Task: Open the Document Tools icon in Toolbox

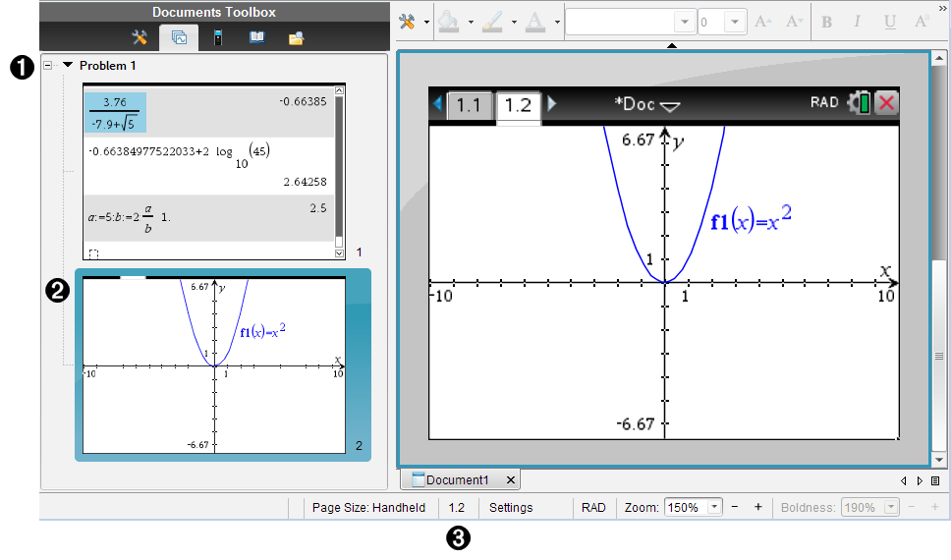Action: click(x=140, y=38)
